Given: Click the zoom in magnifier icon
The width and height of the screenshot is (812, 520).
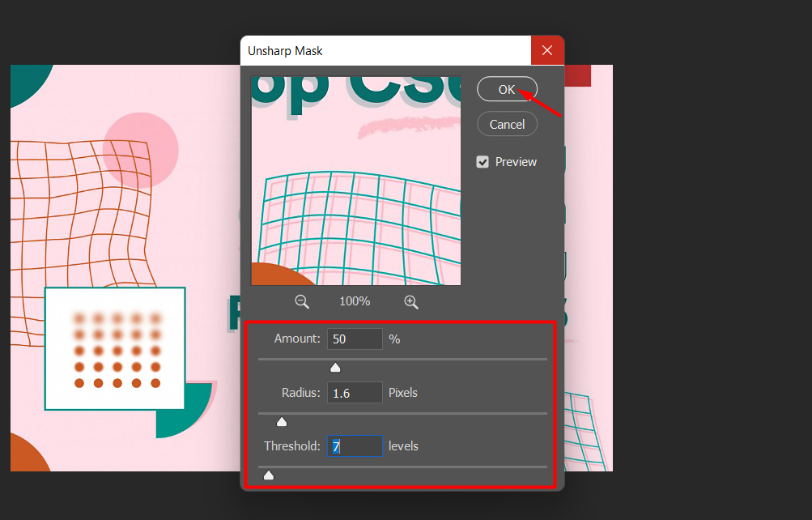Looking at the screenshot, I should point(411,301).
